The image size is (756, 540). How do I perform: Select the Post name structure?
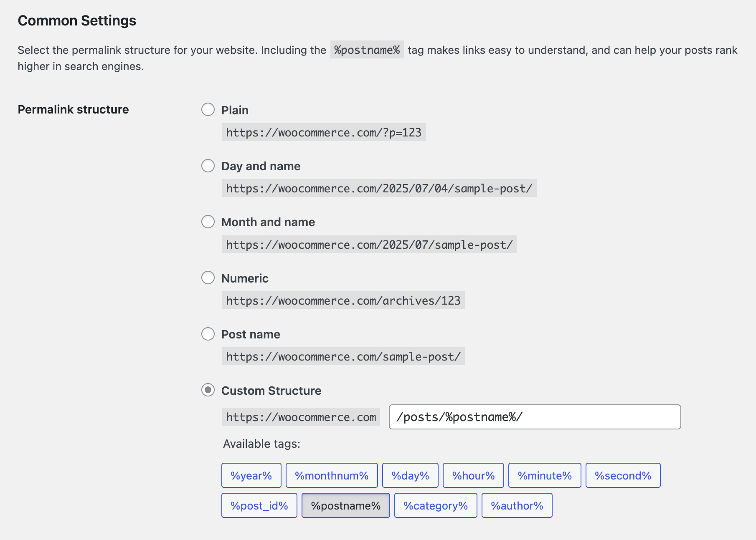coord(208,334)
